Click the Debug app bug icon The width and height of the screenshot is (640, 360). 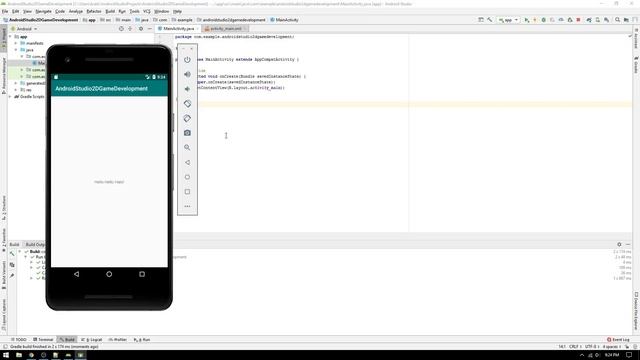point(544,20)
